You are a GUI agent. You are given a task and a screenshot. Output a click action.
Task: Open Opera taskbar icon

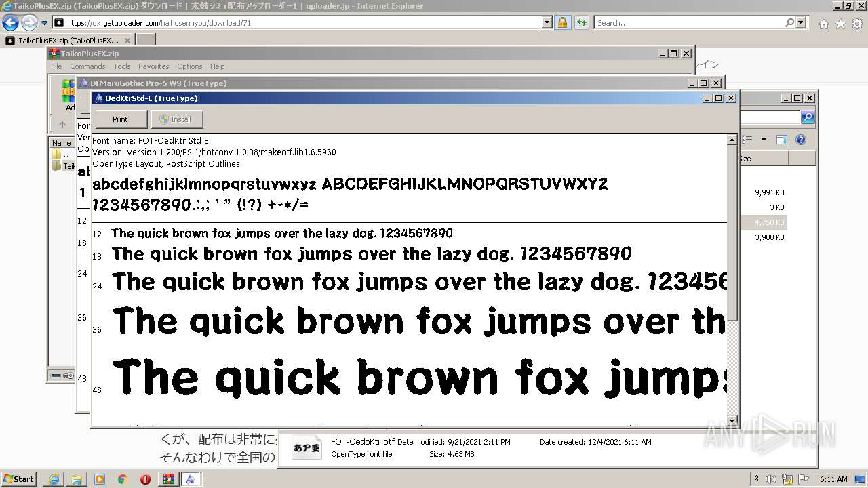coord(146,479)
